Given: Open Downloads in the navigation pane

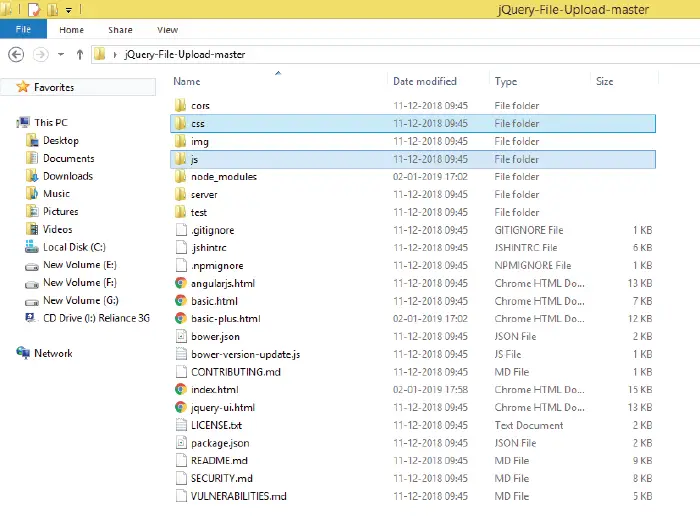Looking at the screenshot, I should (x=68, y=176).
